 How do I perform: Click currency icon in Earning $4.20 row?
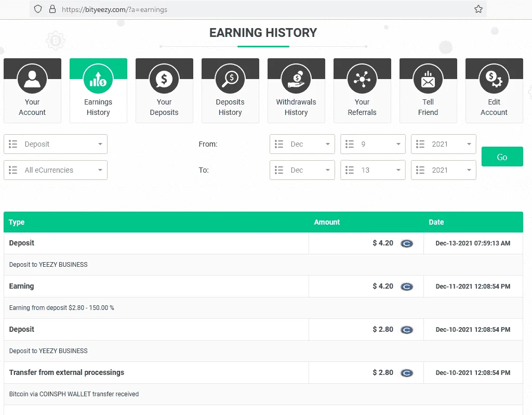click(x=407, y=287)
